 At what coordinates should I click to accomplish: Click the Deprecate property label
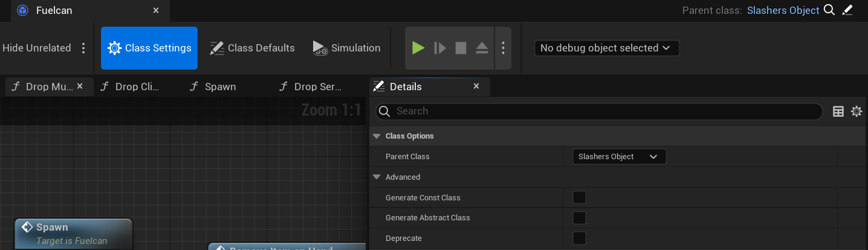pos(404,238)
